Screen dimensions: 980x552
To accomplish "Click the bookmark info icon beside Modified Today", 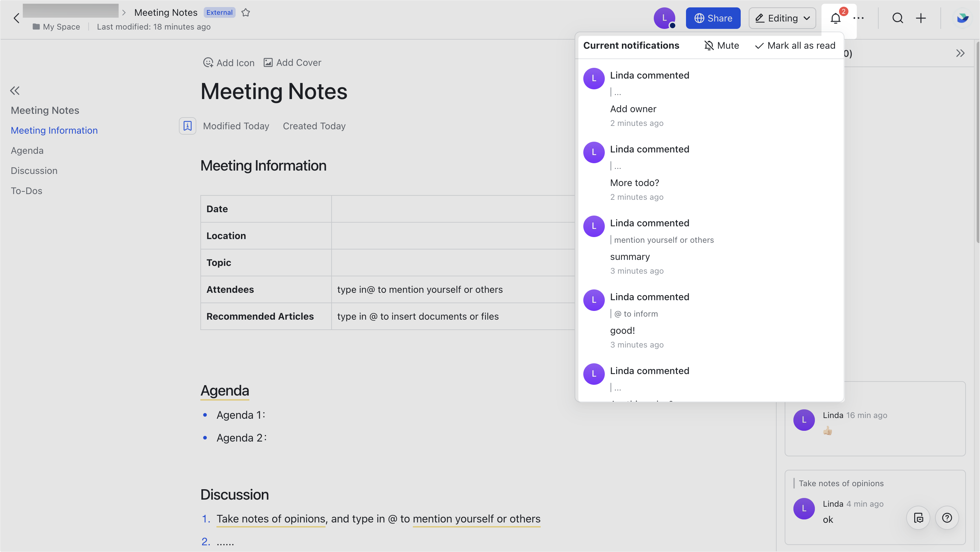I will coord(188,126).
